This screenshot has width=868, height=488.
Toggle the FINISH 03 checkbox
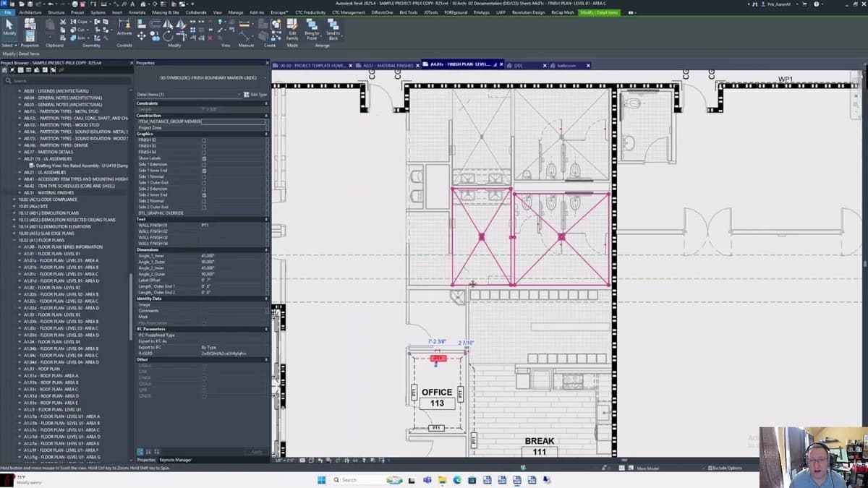204,146
